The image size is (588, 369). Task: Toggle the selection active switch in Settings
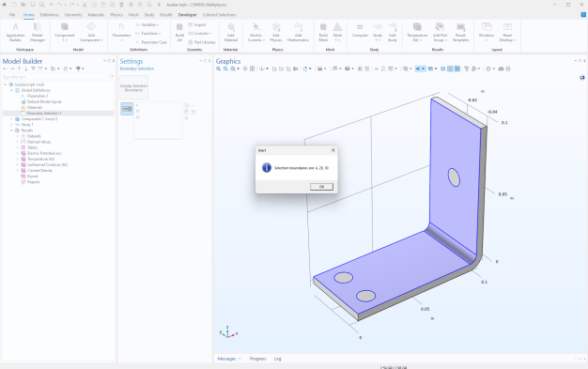coord(127,109)
